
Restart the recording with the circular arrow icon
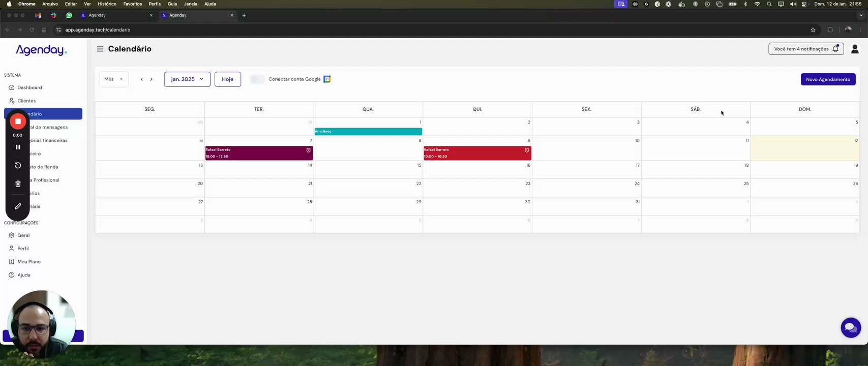coord(18,165)
